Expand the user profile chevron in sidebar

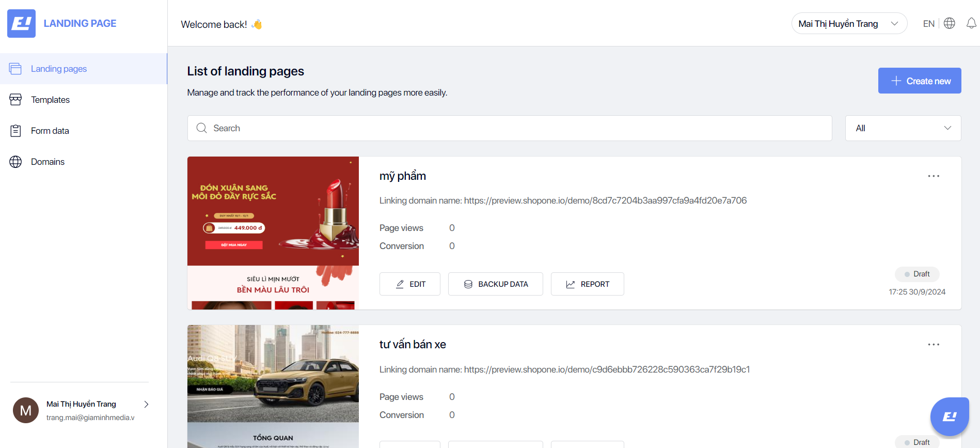(146, 405)
